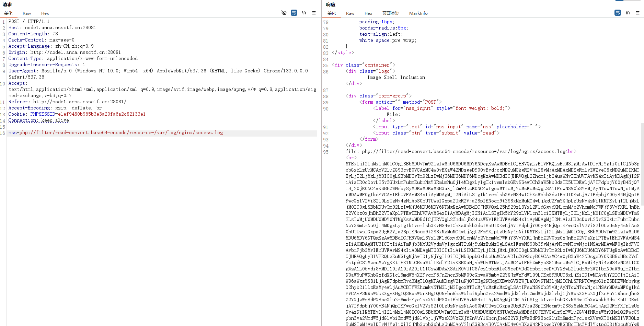
Task: Click the 请求 panel title
Action: (x=7, y=4)
